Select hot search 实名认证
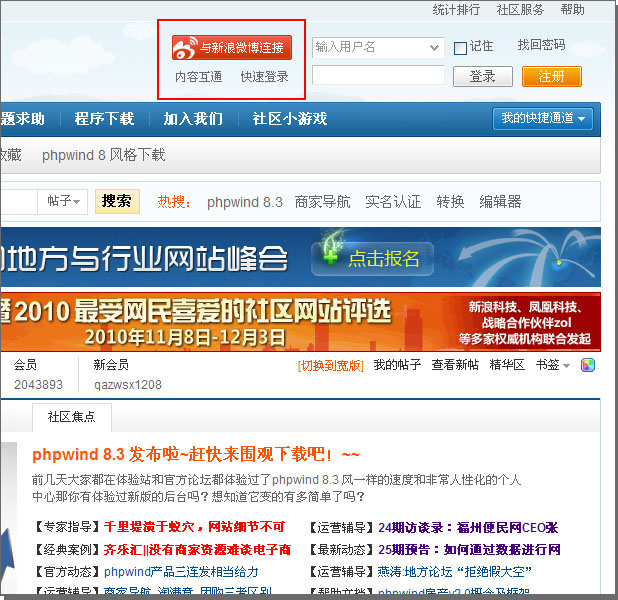Image resolution: width=618 pixels, height=600 pixels. click(393, 202)
